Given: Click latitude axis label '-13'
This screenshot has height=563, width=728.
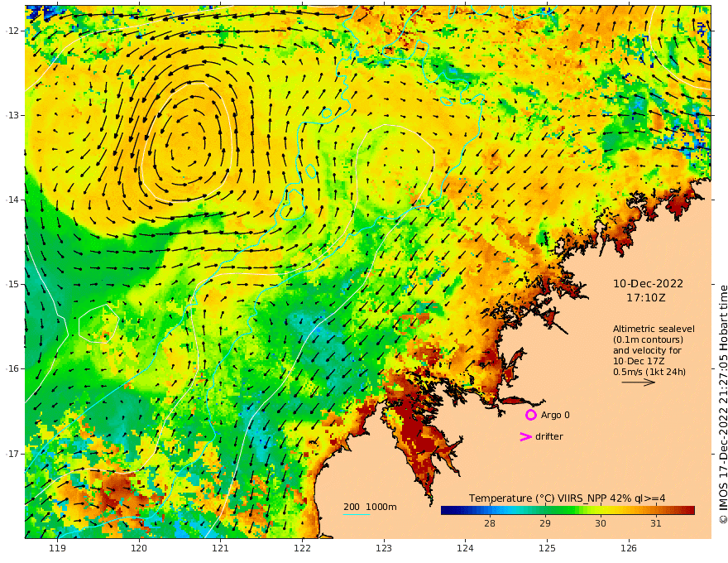Looking at the screenshot, I should pos(12,115).
